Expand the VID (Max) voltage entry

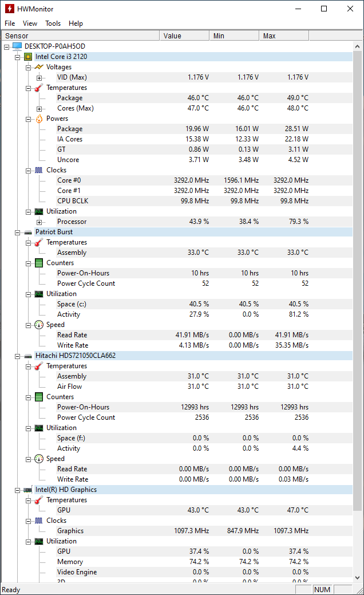tap(39, 77)
